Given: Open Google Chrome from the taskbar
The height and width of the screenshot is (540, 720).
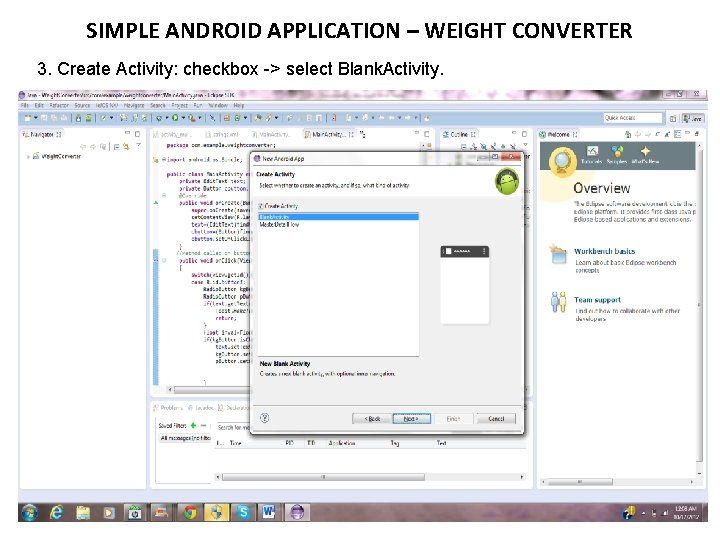Looking at the screenshot, I should point(190,512).
